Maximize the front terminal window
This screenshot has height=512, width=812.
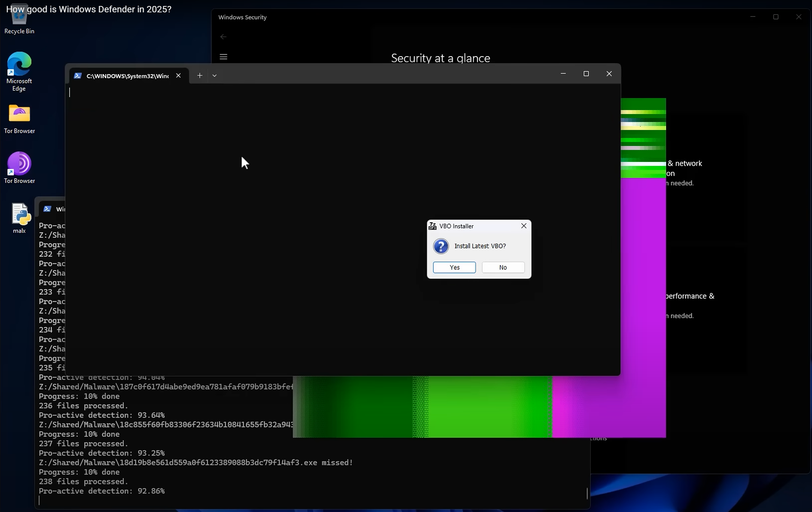pos(586,74)
